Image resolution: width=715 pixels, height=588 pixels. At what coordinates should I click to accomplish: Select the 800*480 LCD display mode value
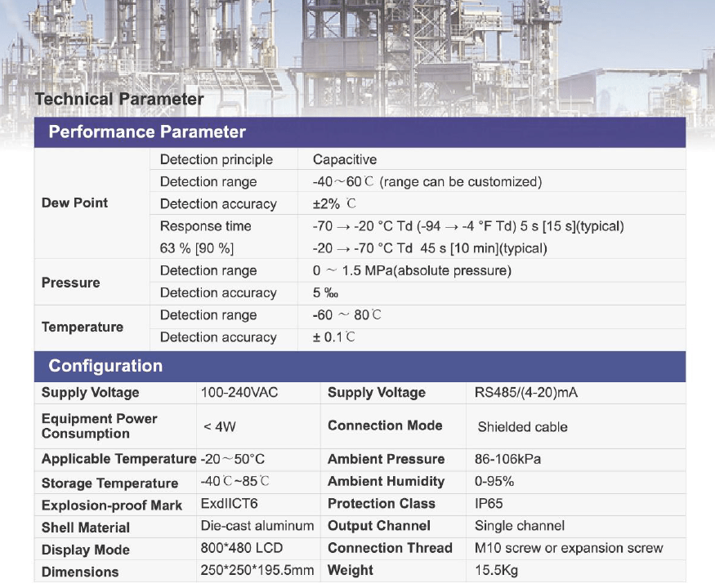tap(241, 548)
